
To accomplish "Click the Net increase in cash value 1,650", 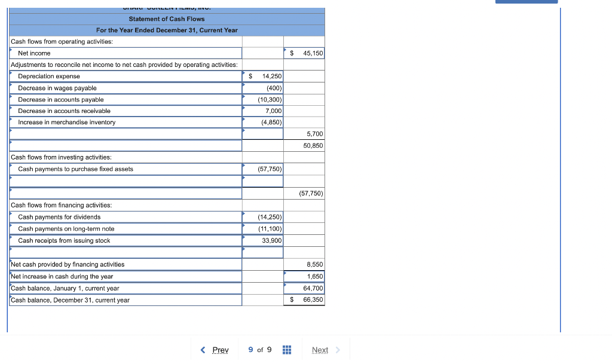I will 304,276.
